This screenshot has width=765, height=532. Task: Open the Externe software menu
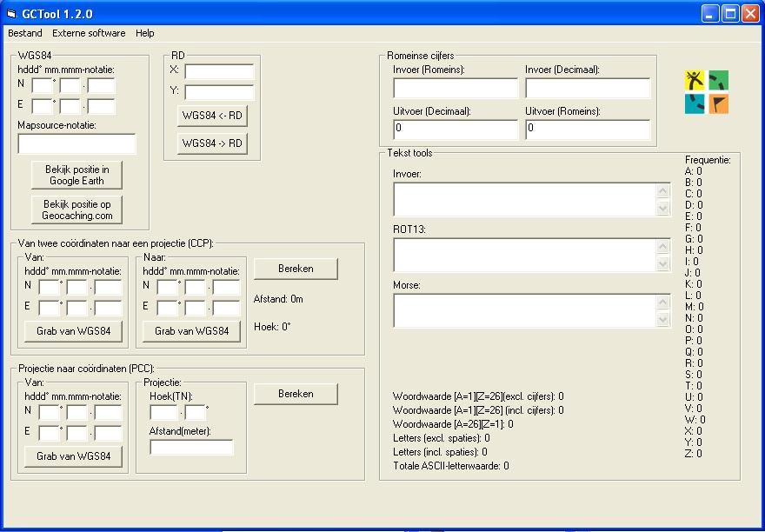coord(90,33)
